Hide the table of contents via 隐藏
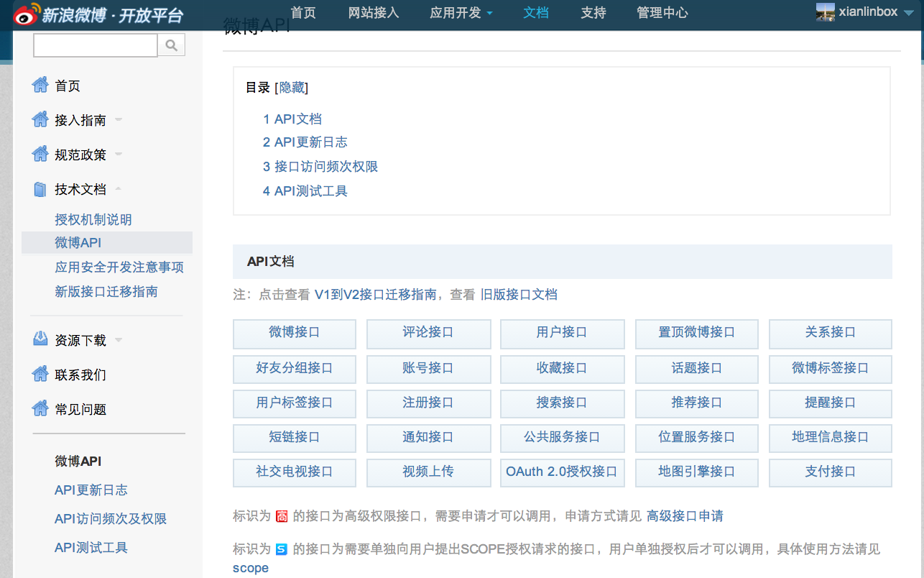Image resolution: width=924 pixels, height=578 pixels. coord(292,88)
